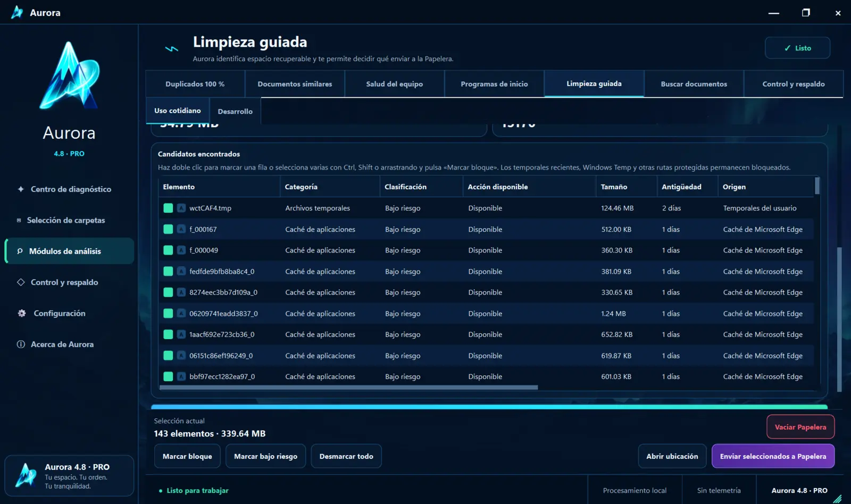Click the file icon of f_000049
The width and height of the screenshot is (851, 504).
181,250
